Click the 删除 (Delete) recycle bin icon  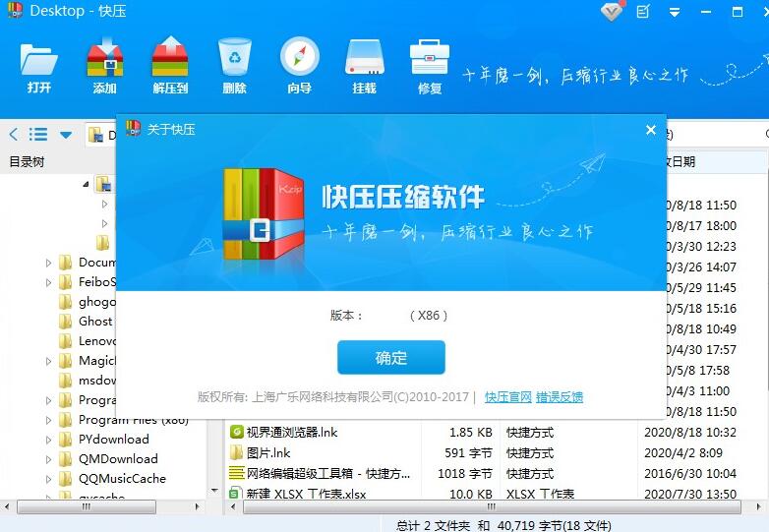[234, 66]
